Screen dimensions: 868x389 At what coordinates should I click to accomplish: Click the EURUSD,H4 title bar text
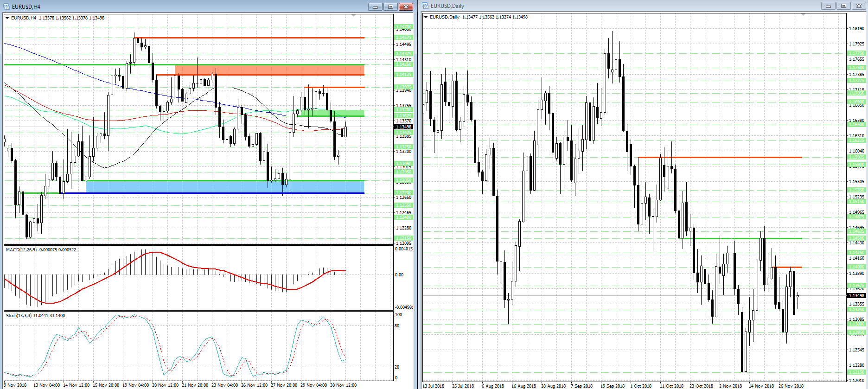point(26,6)
